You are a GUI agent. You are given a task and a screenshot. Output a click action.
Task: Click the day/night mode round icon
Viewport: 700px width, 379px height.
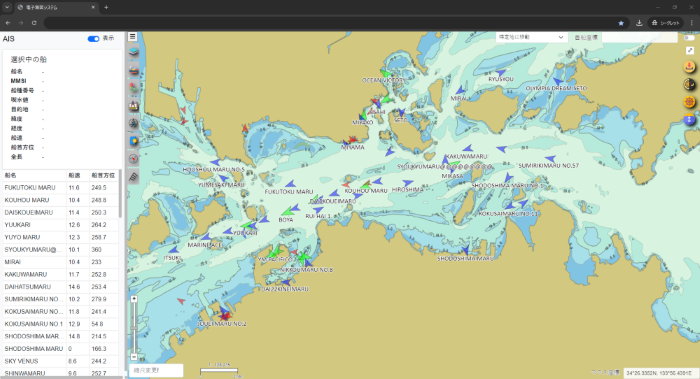[x=689, y=84]
